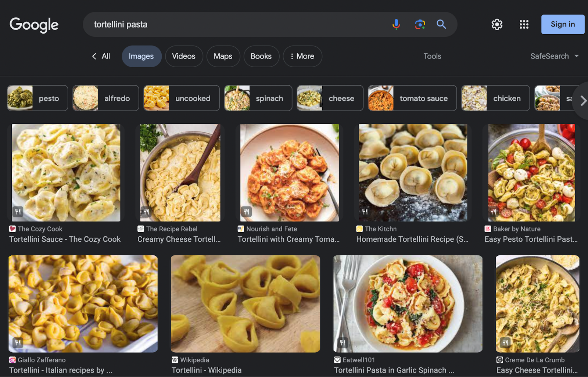This screenshot has width=588, height=377.
Task: Filter images by alfredo chip
Action: click(106, 98)
